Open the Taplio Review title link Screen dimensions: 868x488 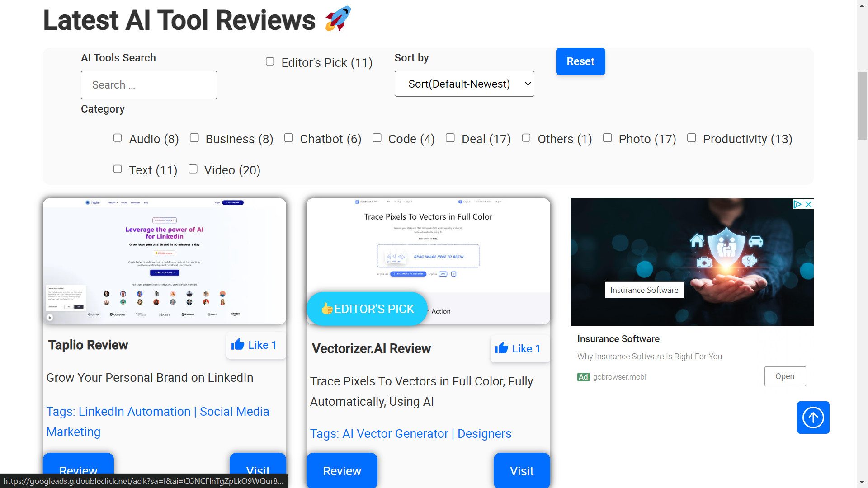point(88,345)
